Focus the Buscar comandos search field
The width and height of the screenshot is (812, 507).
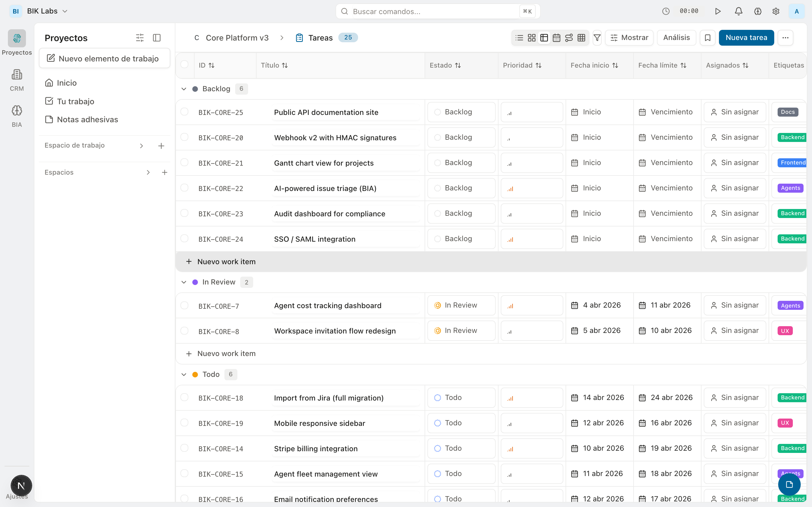[433, 11]
